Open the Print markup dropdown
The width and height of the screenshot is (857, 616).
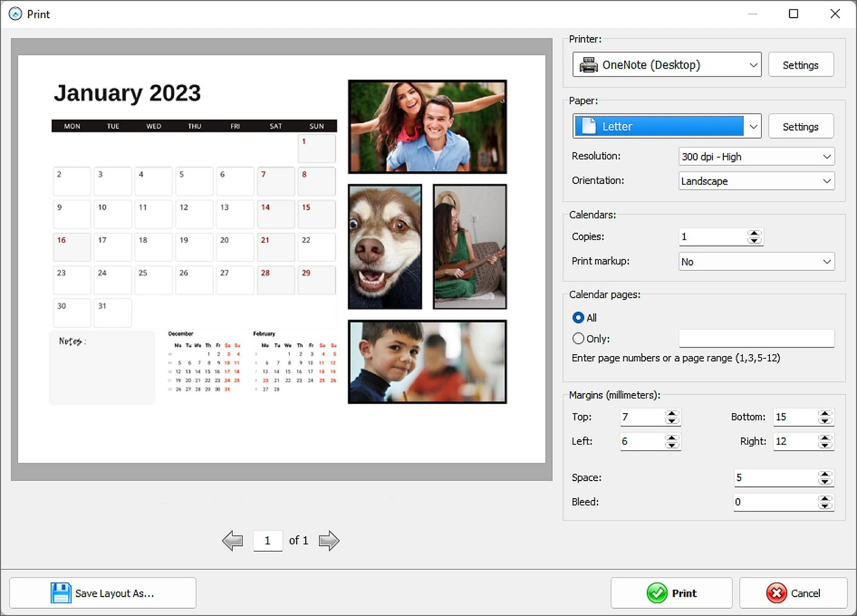click(756, 262)
